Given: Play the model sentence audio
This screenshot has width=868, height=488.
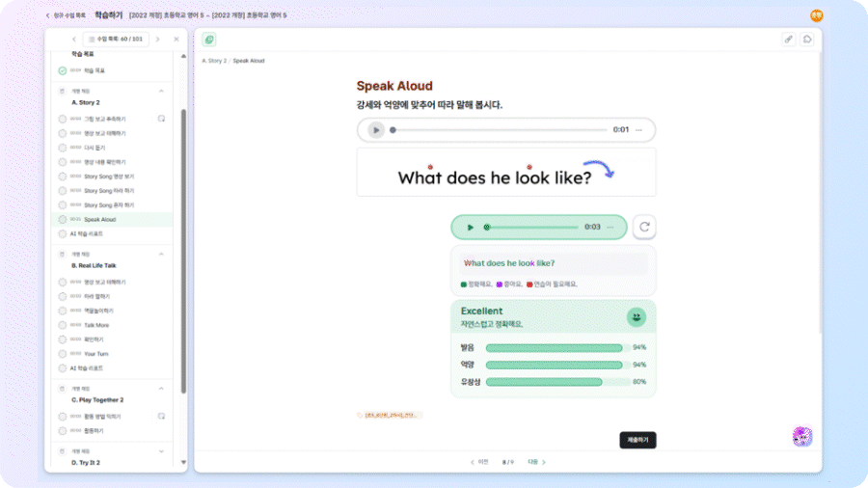Looking at the screenshot, I should pos(376,130).
